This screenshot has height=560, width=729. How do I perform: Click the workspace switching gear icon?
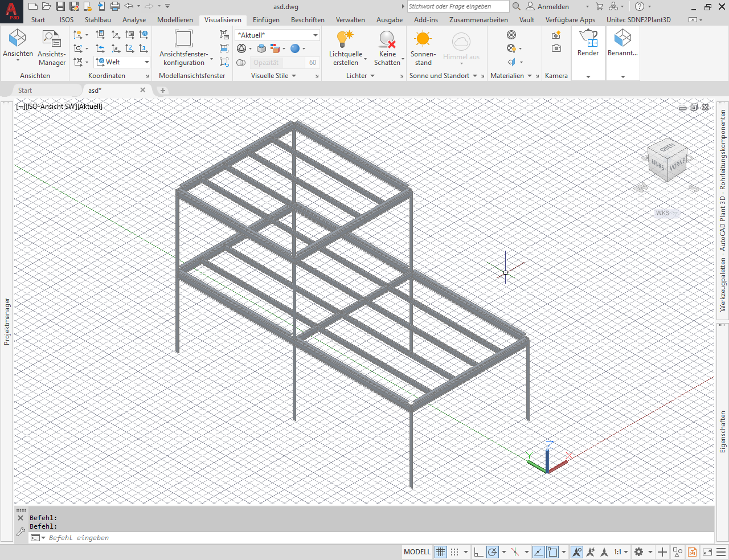pyautogui.click(x=639, y=552)
